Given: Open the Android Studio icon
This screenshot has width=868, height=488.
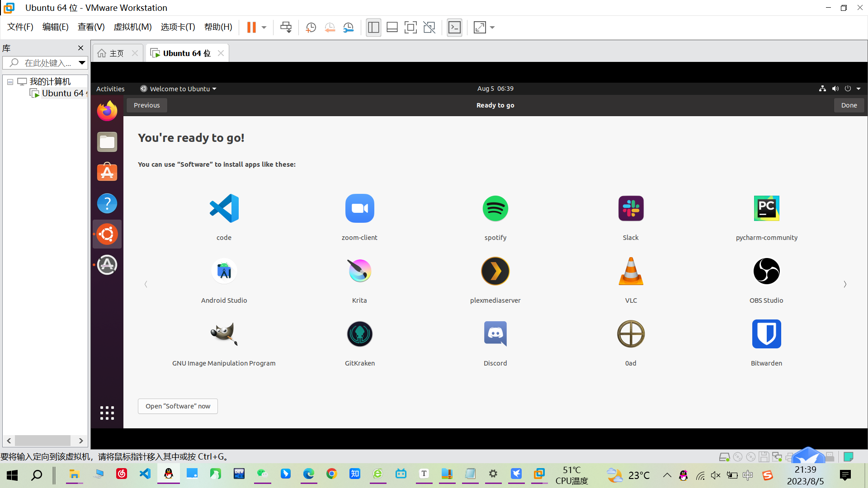Looking at the screenshot, I should pos(224,271).
